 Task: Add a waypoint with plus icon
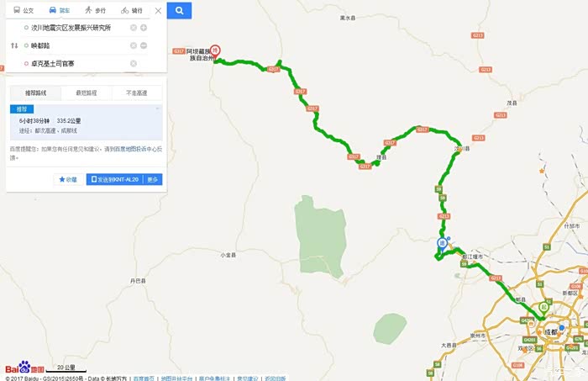pyautogui.click(x=144, y=28)
